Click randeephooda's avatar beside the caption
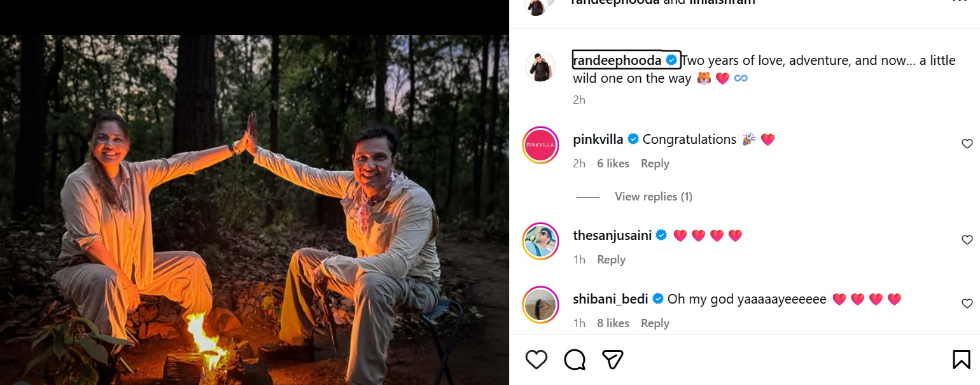The image size is (980, 385). coord(540,66)
